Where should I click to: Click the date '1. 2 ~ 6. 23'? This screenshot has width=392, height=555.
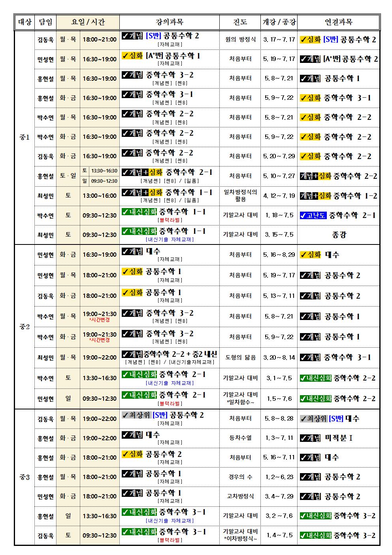[279, 477]
